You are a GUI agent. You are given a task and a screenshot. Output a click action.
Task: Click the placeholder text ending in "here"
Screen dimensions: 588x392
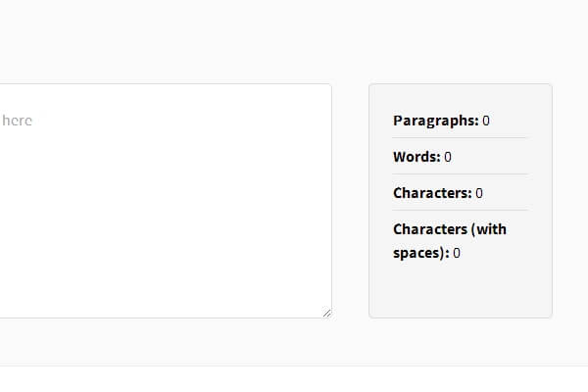click(18, 121)
